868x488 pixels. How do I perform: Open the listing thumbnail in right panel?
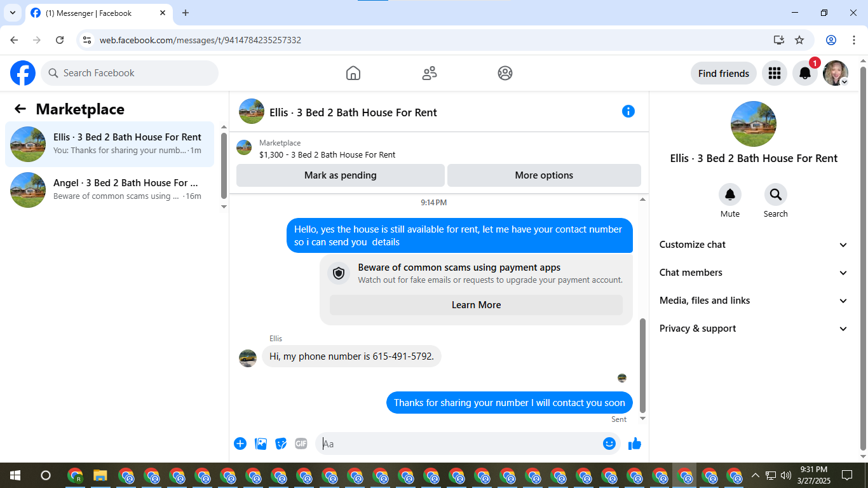754,124
